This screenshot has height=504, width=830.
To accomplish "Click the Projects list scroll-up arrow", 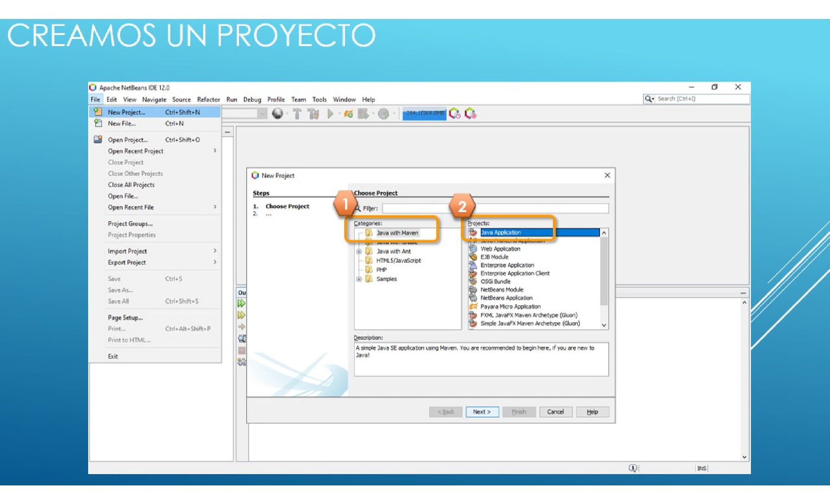I will tap(604, 233).
